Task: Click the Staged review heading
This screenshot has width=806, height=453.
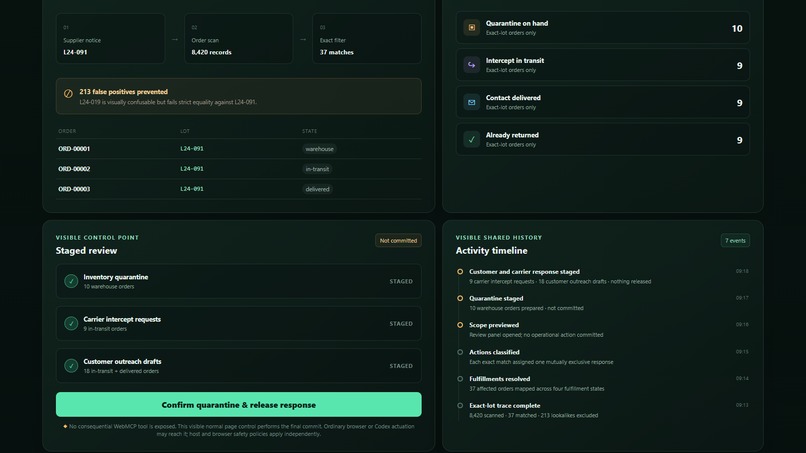Action: click(x=86, y=250)
